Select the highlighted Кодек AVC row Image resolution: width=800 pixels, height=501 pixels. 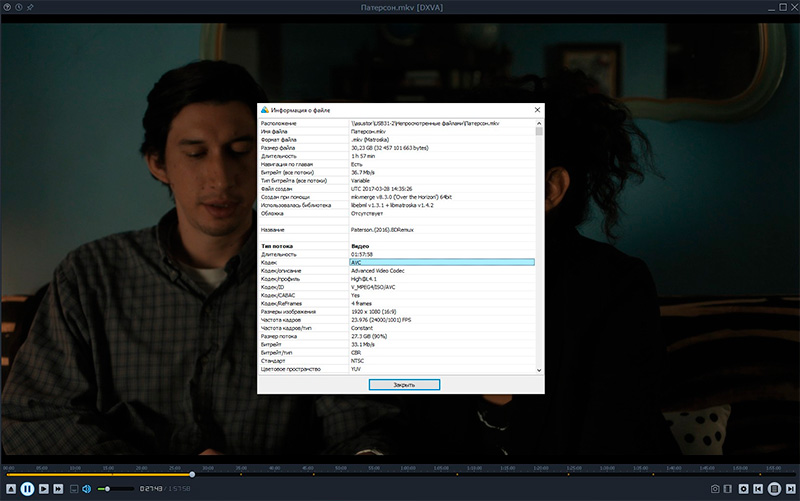click(x=441, y=263)
